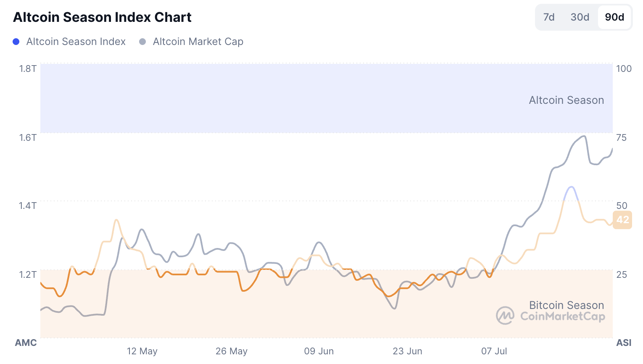Image resolution: width=643 pixels, height=364 pixels.
Task: Click the 07 Jul date marker
Action: (x=494, y=351)
